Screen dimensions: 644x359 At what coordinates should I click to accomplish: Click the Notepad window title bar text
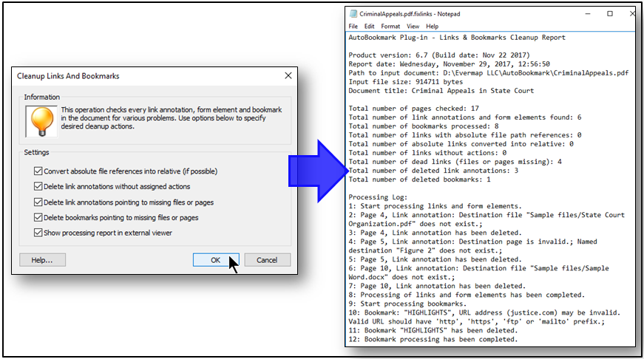coord(410,14)
